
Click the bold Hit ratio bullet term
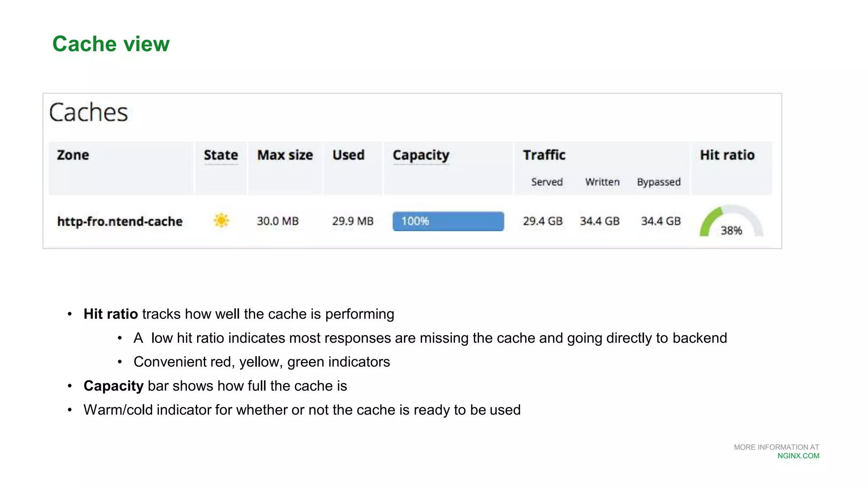(111, 314)
